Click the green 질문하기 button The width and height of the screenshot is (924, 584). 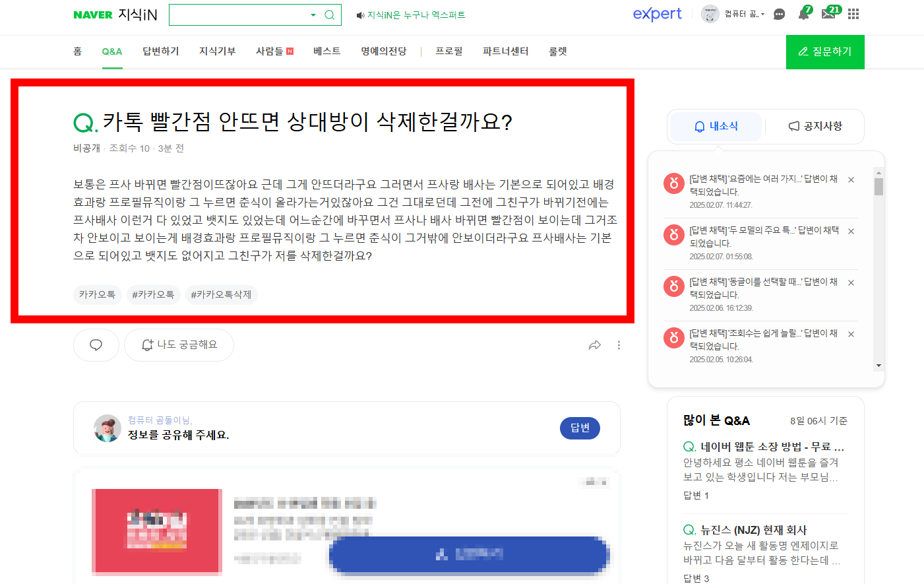[x=825, y=51]
